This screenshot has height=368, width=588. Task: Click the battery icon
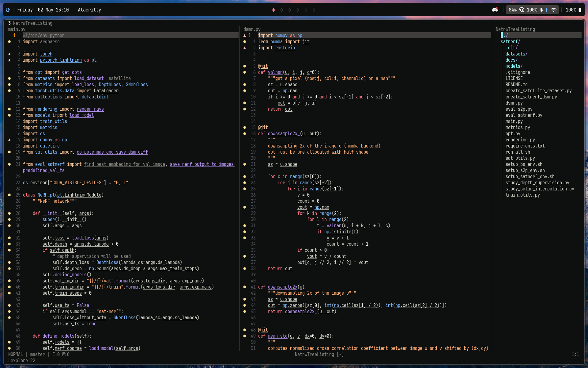[x=580, y=10]
